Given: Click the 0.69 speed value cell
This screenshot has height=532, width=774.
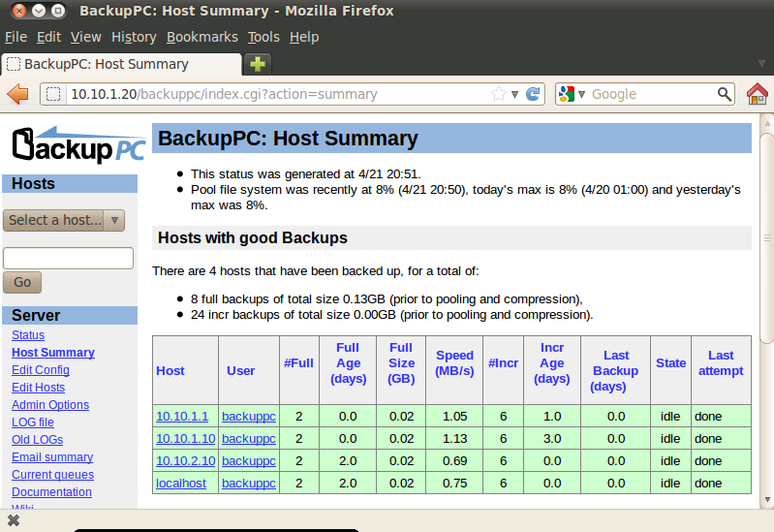Looking at the screenshot, I should tap(454, 461).
